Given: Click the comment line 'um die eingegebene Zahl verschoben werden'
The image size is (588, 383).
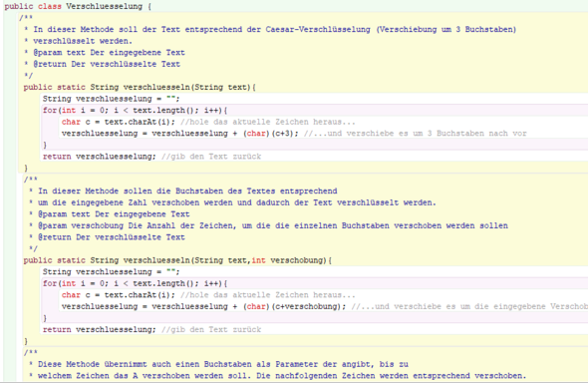Looking at the screenshot, I should (x=237, y=202).
